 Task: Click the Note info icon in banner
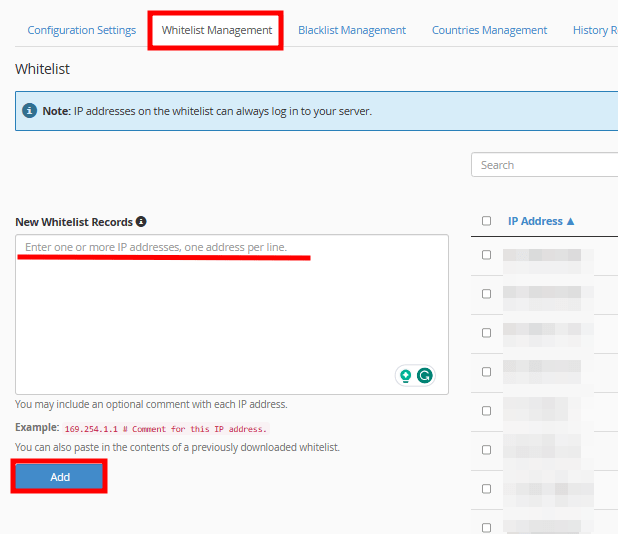(30, 111)
